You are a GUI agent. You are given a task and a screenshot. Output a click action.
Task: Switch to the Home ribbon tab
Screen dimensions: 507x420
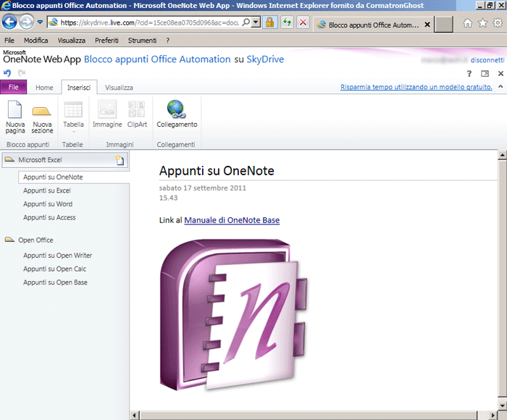(x=44, y=88)
